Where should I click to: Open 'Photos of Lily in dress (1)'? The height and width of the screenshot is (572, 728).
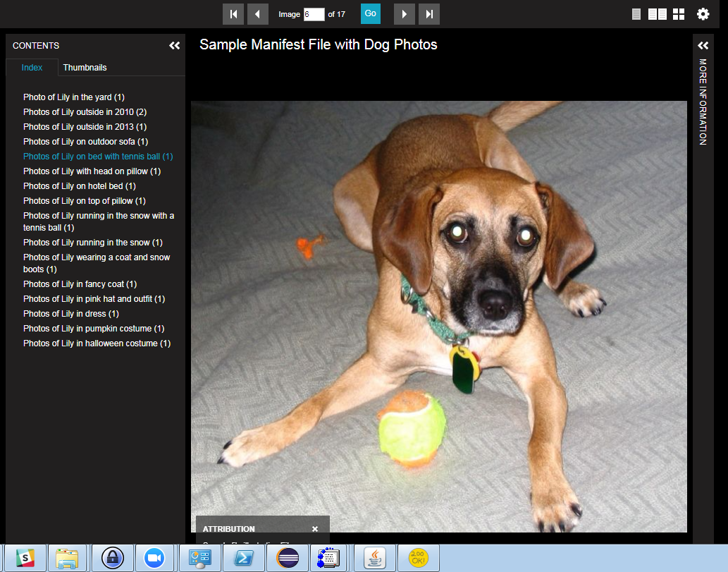click(x=71, y=314)
